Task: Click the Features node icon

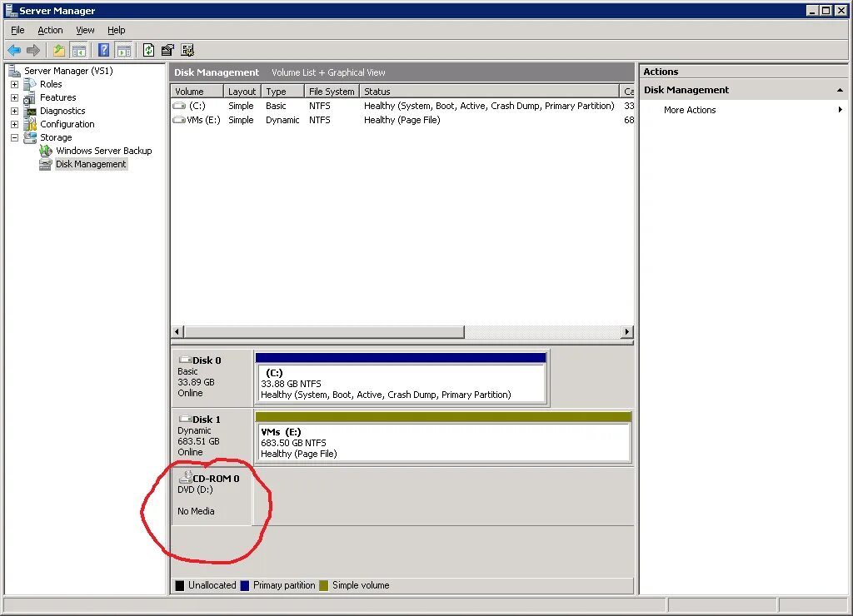Action: [x=30, y=98]
